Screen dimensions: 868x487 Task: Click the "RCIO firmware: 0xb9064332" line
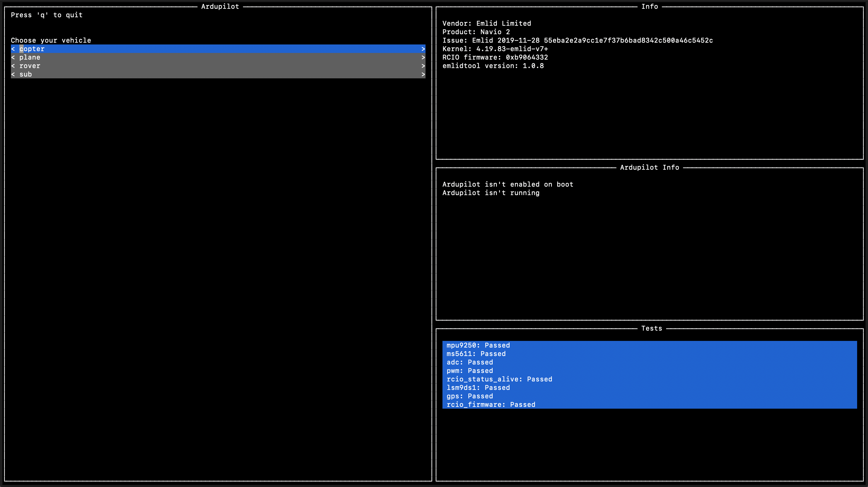(x=495, y=57)
